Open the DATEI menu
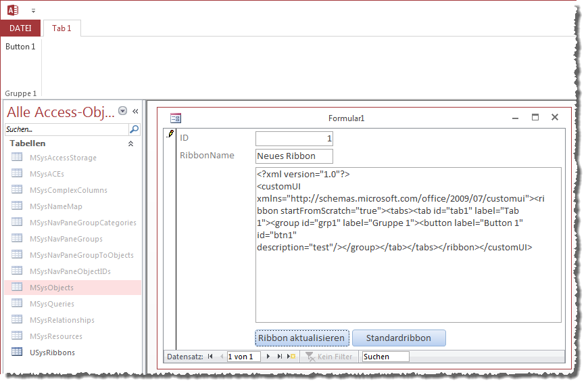588x385 pixels. (x=20, y=28)
